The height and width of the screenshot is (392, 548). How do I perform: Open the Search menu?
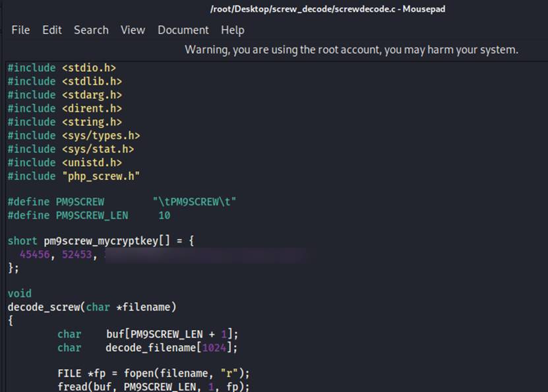[x=91, y=30]
